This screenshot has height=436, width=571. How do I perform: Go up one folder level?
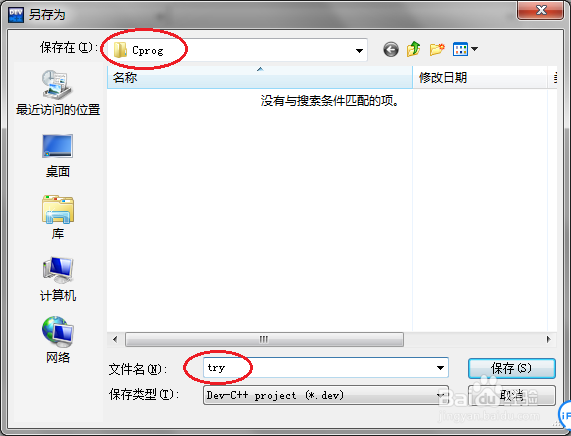[x=414, y=49]
